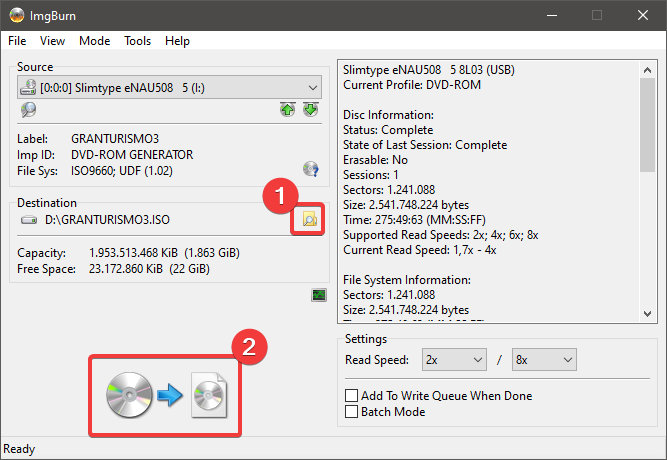Open the disc information help icon
Image resolution: width=667 pixels, height=460 pixels.
click(x=310, y=169)
